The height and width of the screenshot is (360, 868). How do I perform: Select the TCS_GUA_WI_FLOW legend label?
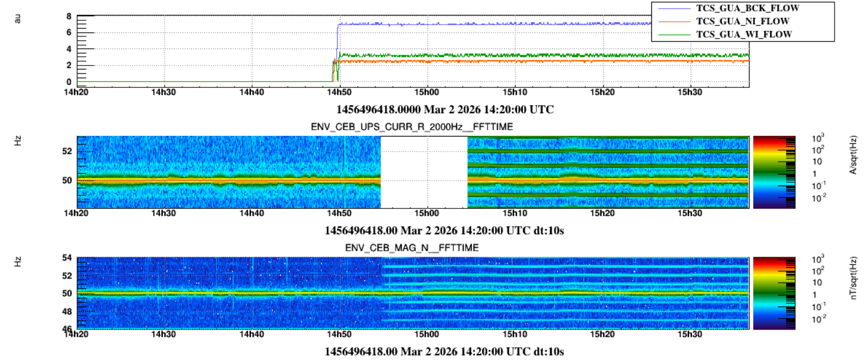tap(744, 34)
